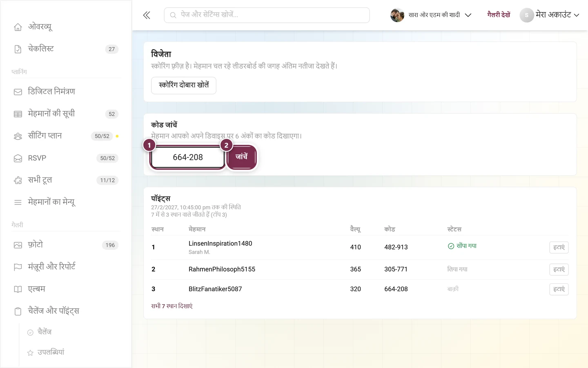
Task: Open चेकलिस्ट menu item
Action: [66, 49]
